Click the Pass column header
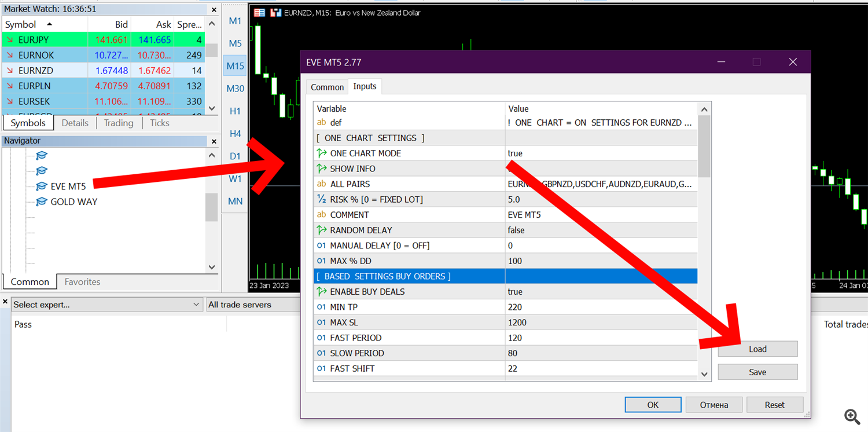 tap(23, 324)
